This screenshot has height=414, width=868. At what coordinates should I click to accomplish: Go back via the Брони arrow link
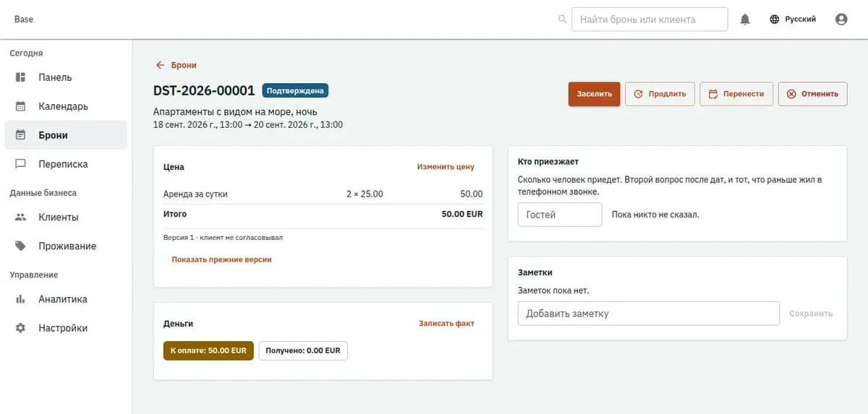tap(176, 65)
